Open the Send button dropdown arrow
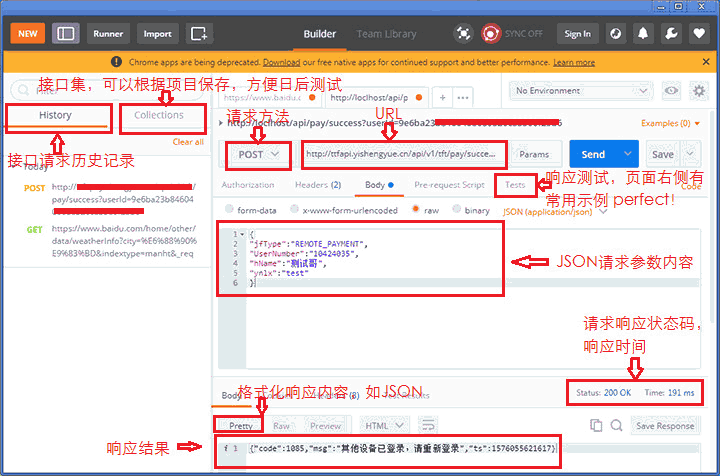The height and width of the screenshot is (476, 720). (628, 154)
